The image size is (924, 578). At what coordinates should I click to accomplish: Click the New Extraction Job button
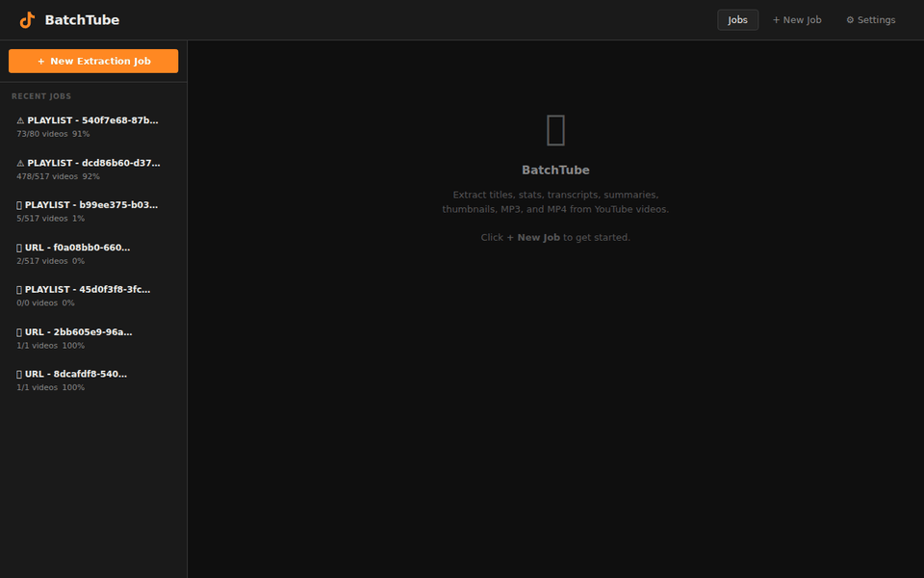92,61
